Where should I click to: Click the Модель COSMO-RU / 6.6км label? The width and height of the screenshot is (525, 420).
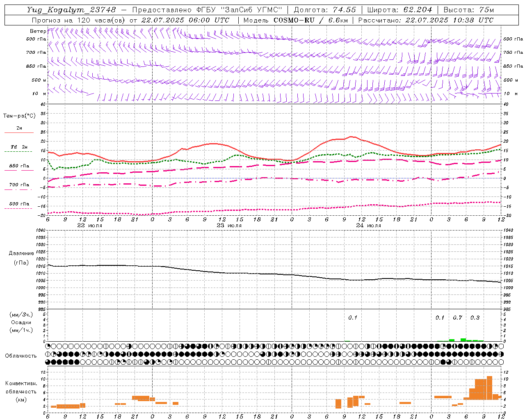[296, 20]
